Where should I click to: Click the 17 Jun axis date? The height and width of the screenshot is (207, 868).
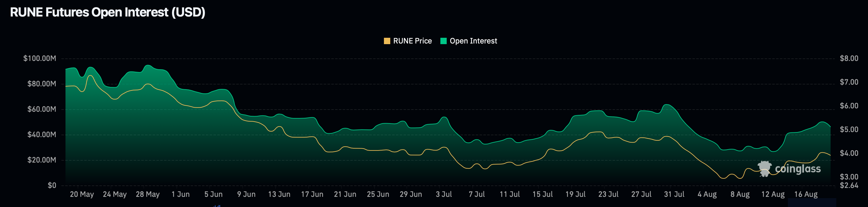click(312, 194)
